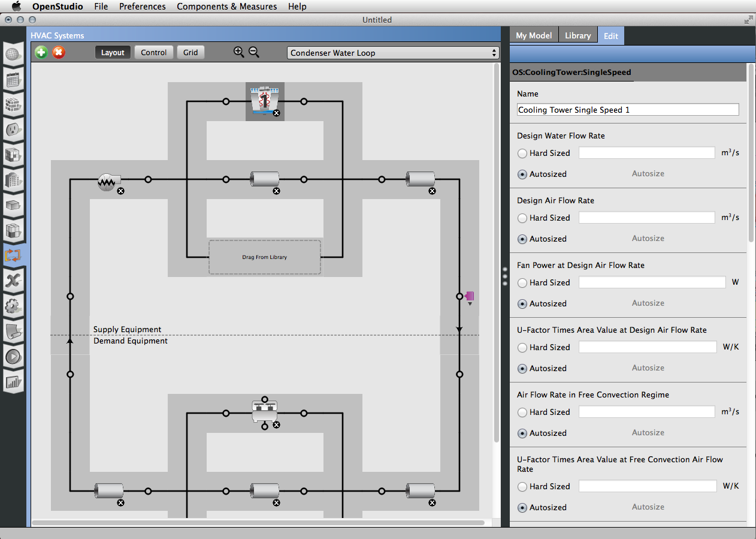Open the Schedules tab in left sidebar
The width and height of the screenshot is (756, 539).
[x=13, y=79]
